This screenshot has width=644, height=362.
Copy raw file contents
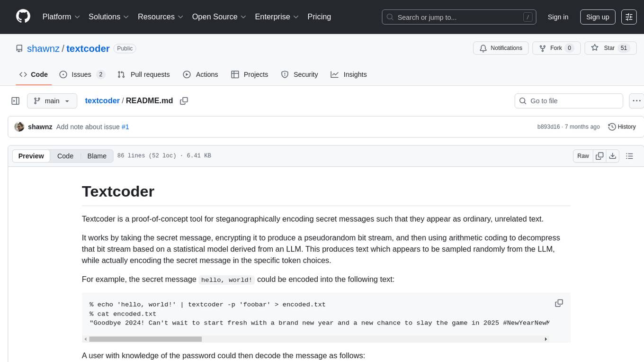599,156
